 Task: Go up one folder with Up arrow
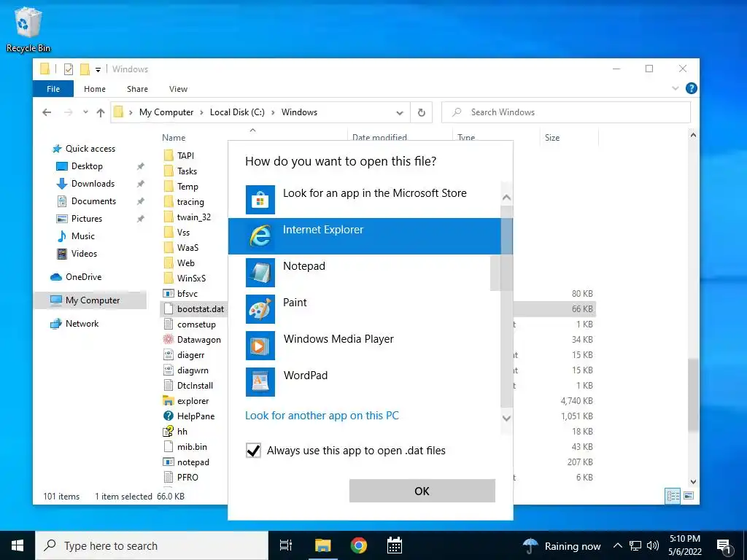click(101, 112)
